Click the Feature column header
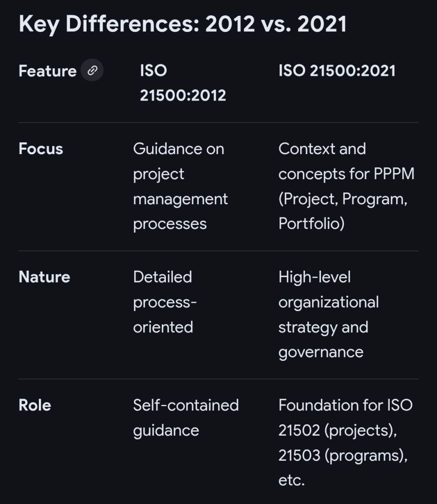The width and height of the screenshot is (437, 504). (47, 71)
